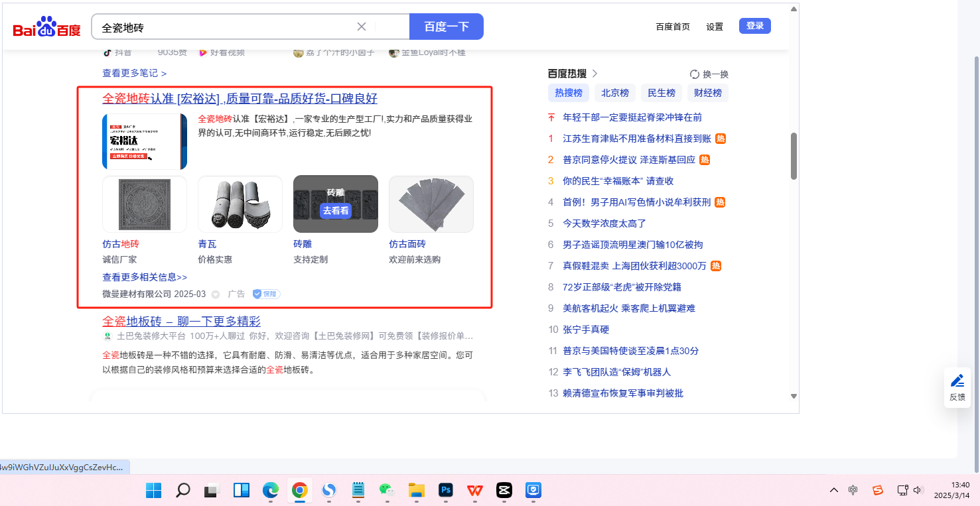Open the 青瓦 roof tile thumbnail

240,204
